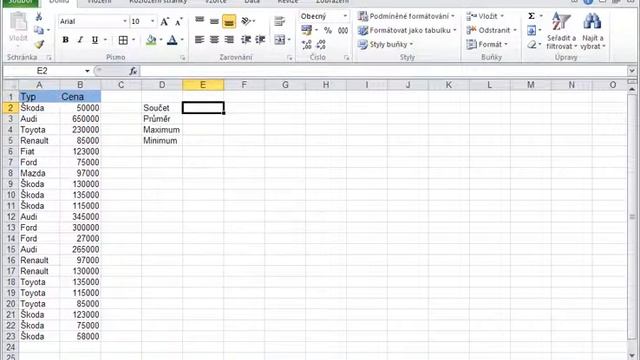Expand Formátovat jako tabulku menu

407,30
